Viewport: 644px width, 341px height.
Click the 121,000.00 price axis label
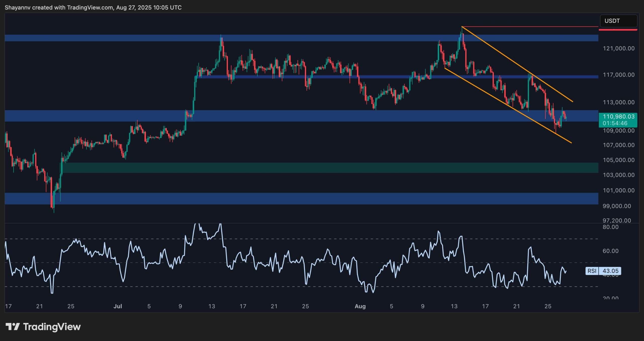click(x=618, y=48)
